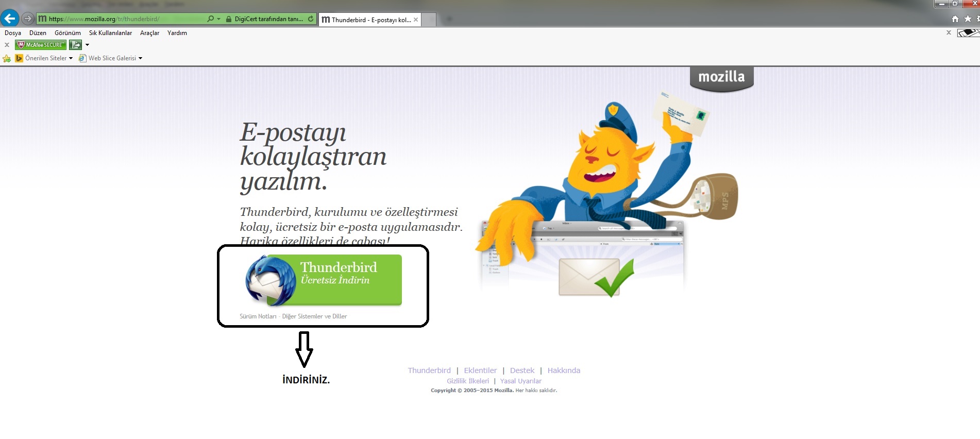Click the DigiCert security padlock icon

(228, 19)
